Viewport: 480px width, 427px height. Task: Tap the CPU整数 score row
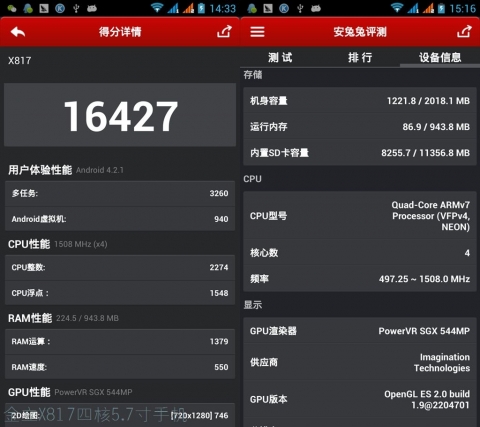coord(120,267)
